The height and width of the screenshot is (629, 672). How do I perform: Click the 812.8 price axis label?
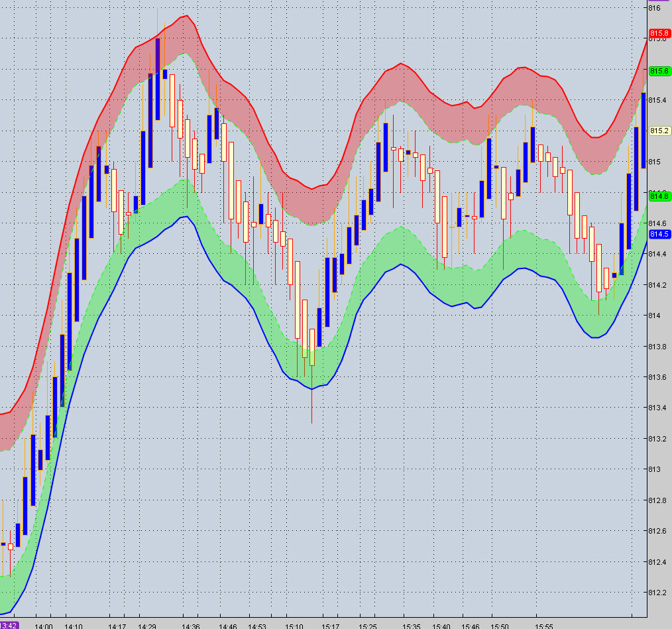point(657,500)
